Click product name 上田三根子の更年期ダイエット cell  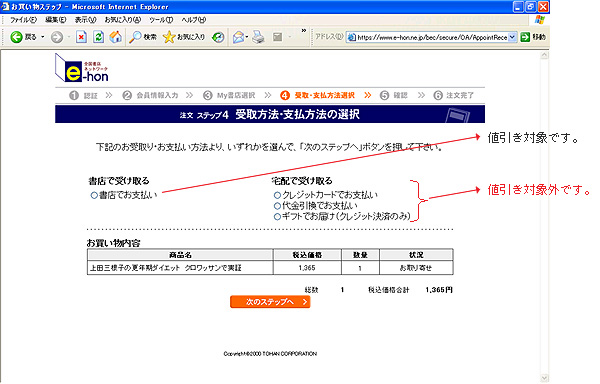coord(180,268)
